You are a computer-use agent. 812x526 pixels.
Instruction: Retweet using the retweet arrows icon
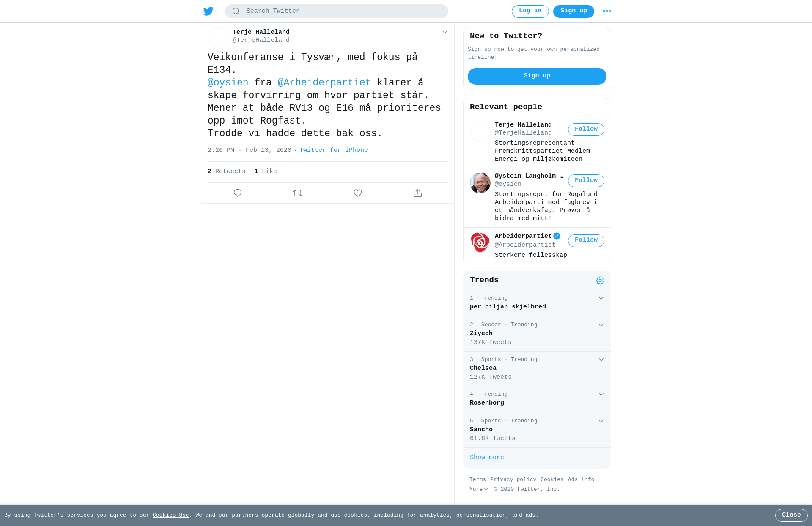tap(298, 193)
